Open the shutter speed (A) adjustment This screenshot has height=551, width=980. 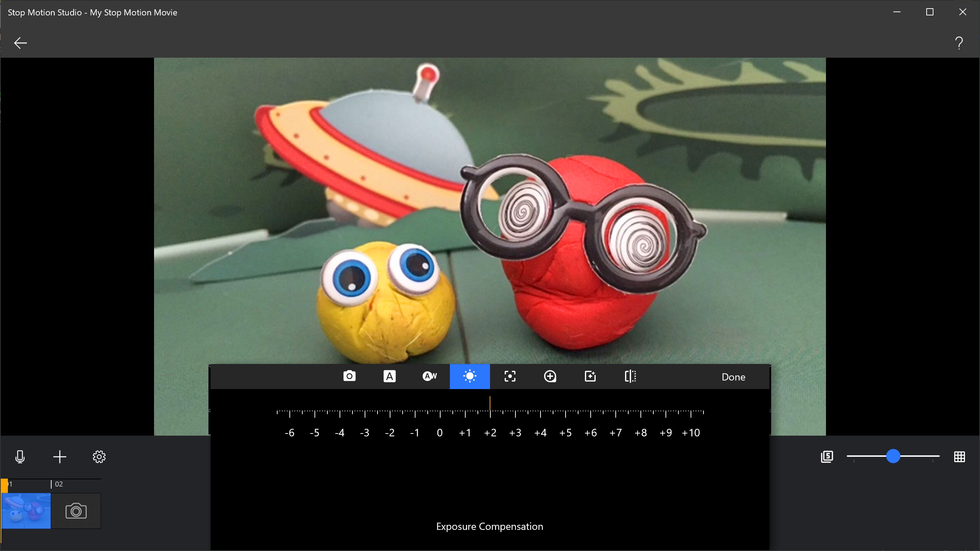tap(389, 376)
